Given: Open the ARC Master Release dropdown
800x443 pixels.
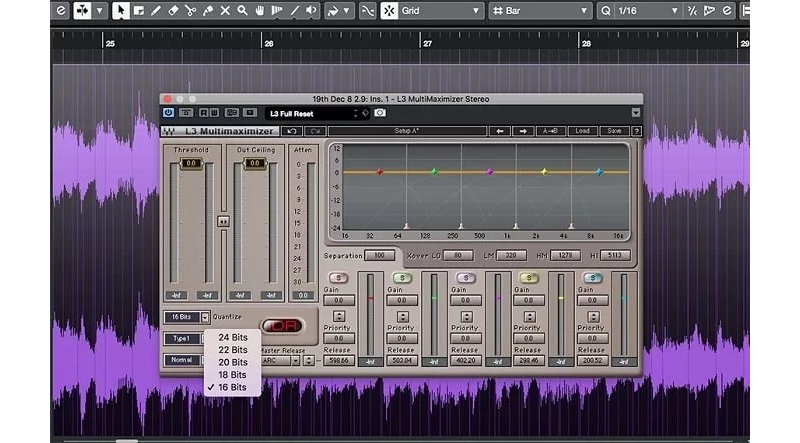Looking at the screenshot, I should (295, 361).
